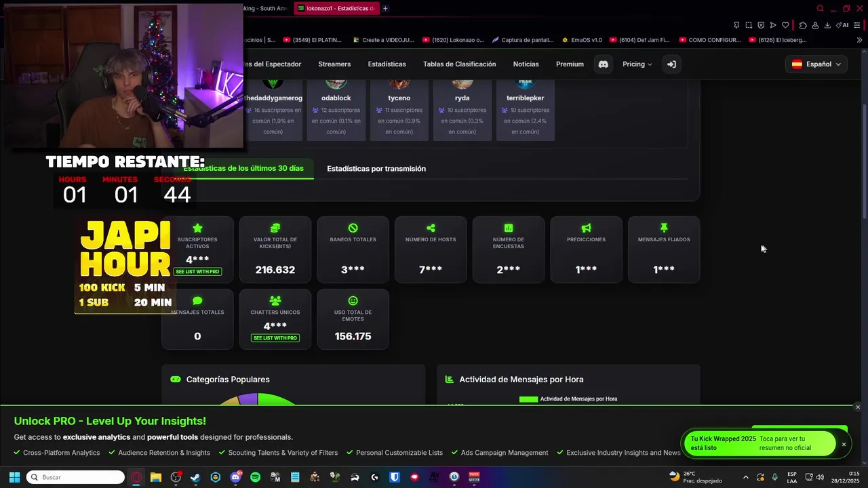Open new browser tab with plus icon
Viewport: 868px width, 488px height.
pyautogui.click(x=385, y=9)
